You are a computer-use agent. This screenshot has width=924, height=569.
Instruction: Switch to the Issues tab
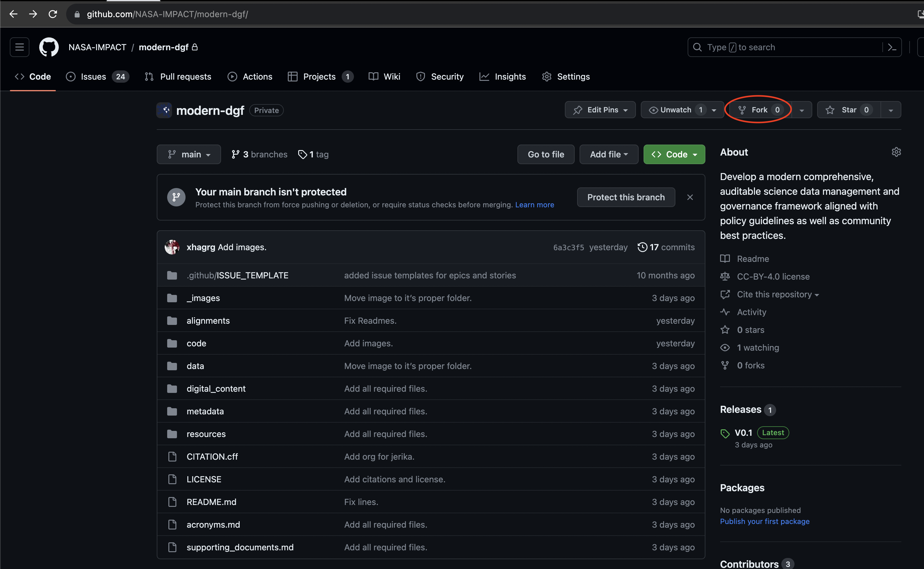click(93, 77)
